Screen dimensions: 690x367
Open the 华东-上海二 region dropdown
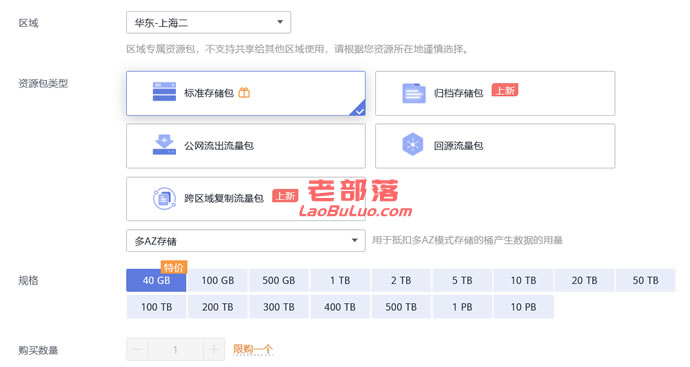(x=208, y=22)
